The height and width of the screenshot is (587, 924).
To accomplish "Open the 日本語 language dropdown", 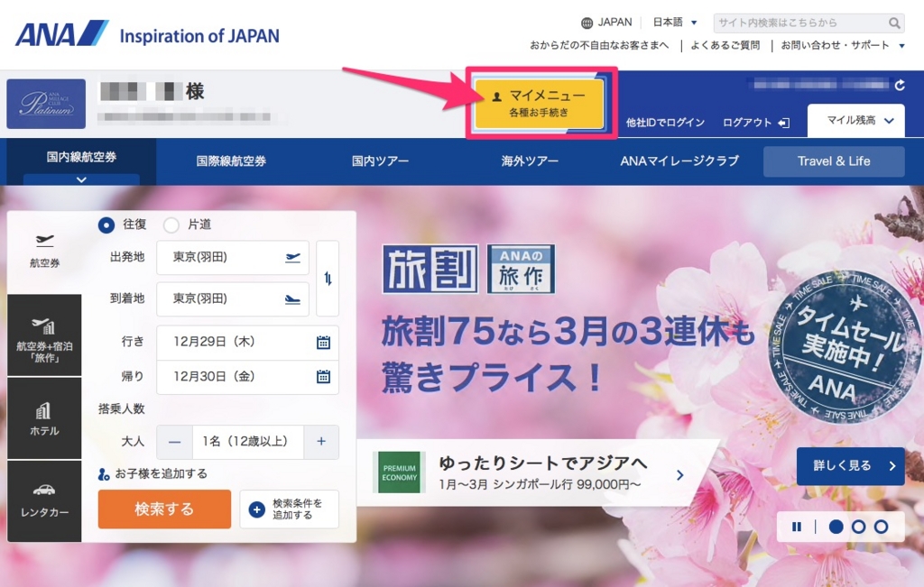I will 675,23.
